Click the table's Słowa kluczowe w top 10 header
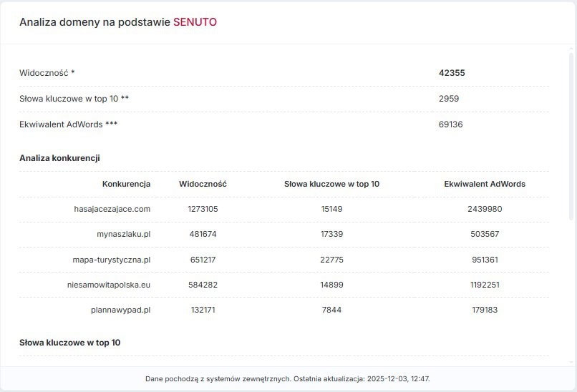 (331, 184)
